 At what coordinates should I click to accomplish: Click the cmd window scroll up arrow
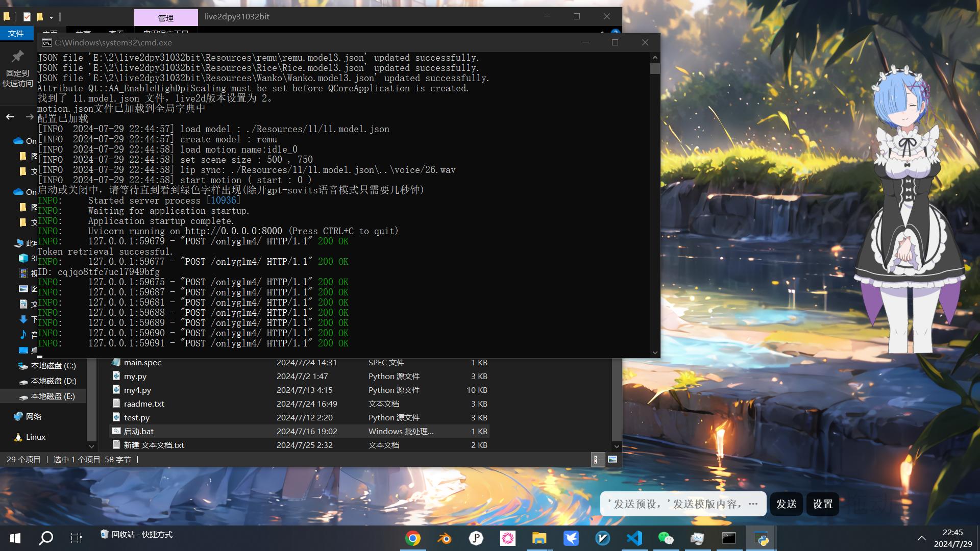pyautogui.click(x=655, y=57)
